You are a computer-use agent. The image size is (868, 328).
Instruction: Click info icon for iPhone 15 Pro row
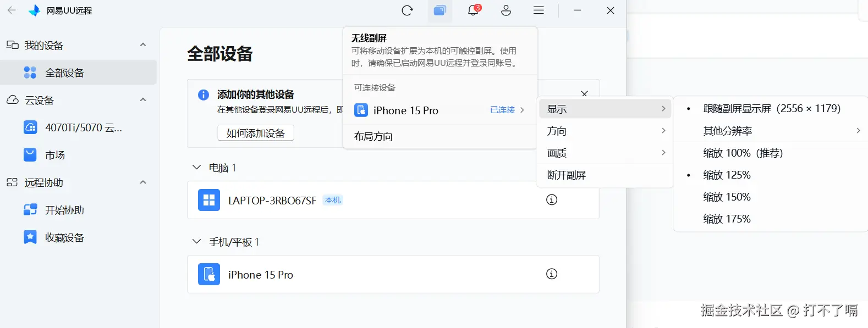552,274
